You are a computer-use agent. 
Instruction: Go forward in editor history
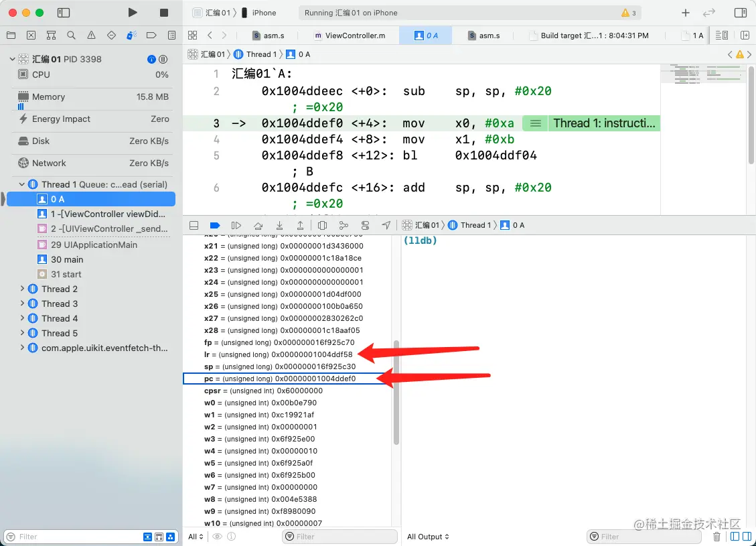[224, 36]
